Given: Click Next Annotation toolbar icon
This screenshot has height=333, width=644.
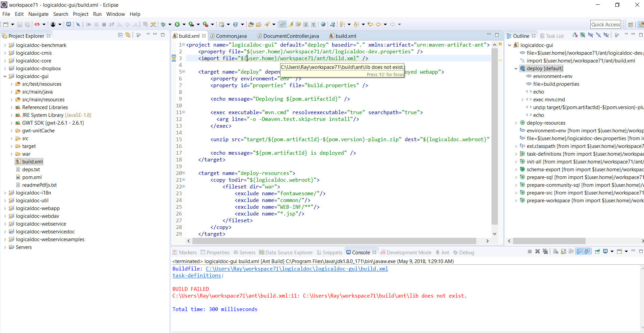Looking at the screenshot, I should [342, 24].
